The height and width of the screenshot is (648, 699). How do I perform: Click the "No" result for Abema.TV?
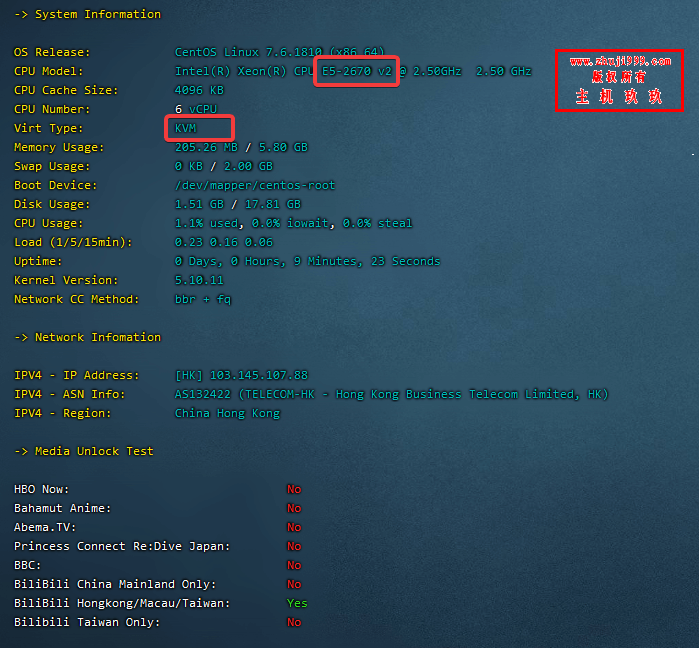pos(294,527)
